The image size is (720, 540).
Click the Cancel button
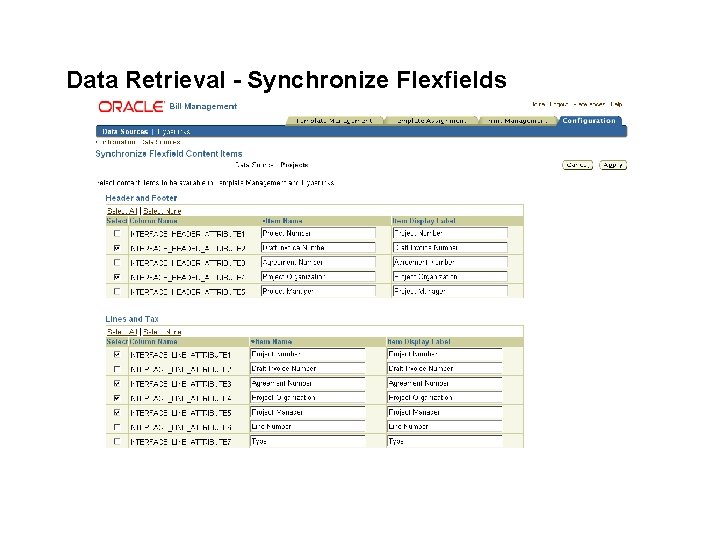point(577,165)
